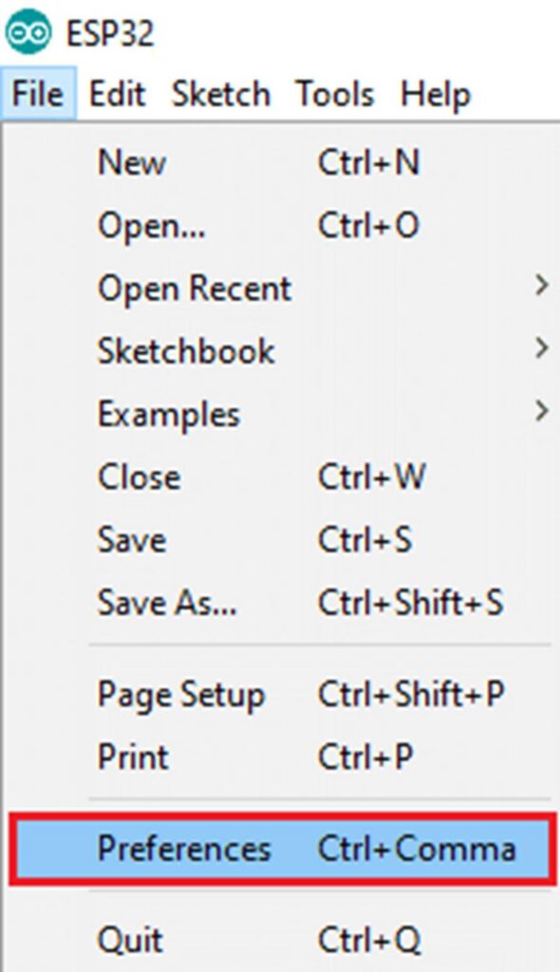Click the Arduino logo icon in title bar

coord(28,31)
